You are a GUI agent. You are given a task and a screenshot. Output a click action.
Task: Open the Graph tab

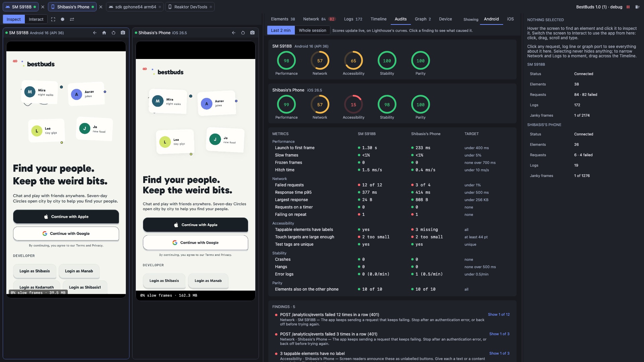(x=423, y=19)
